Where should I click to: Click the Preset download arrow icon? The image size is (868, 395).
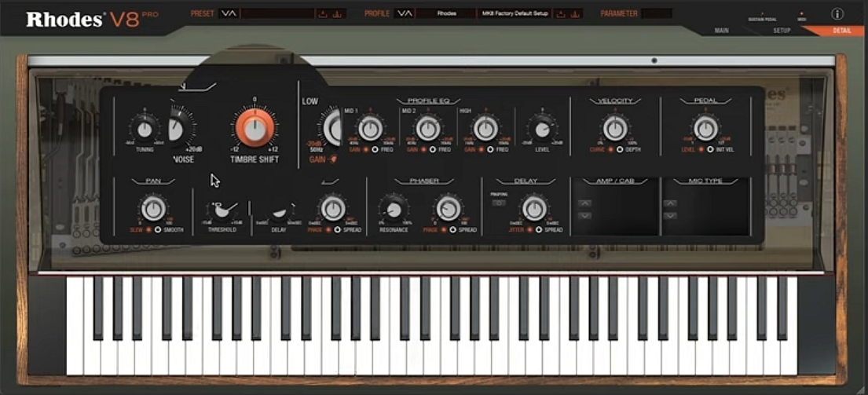(x=337, y=14)
